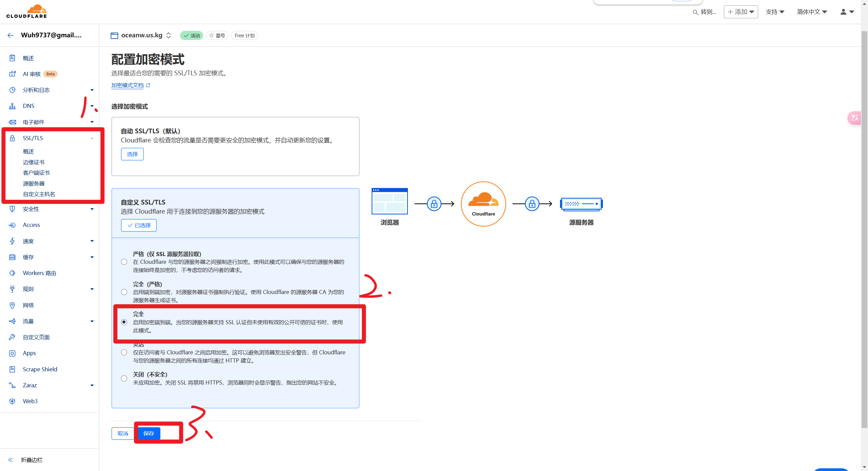
Task: Click the back arrow beside account email
Action: pos(11,35)
